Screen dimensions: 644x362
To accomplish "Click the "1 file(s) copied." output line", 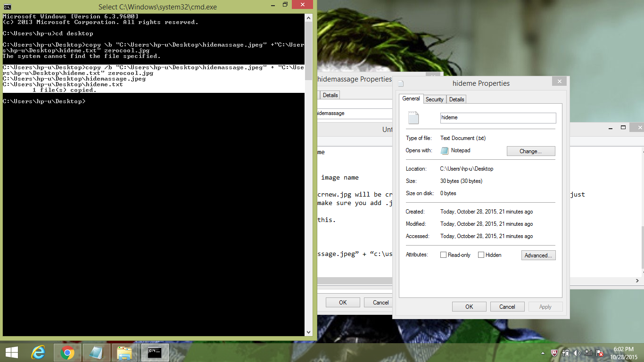I will point(65,90).
